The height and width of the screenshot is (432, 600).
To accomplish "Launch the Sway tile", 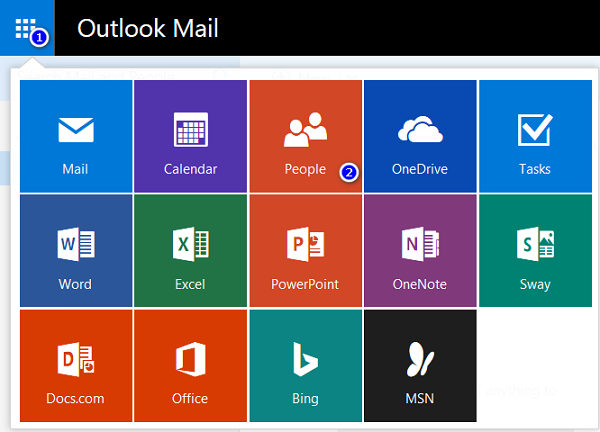I will tap(535, 251).
